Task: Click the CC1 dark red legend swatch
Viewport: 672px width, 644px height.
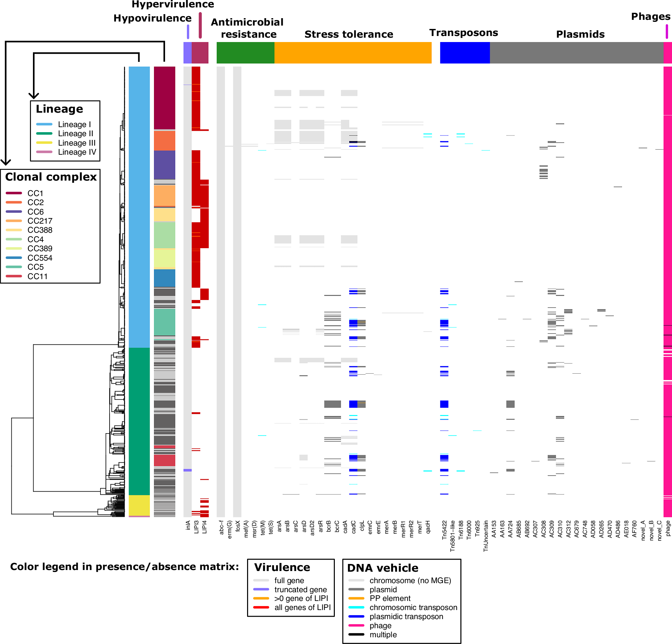Action: (x=14, y=193)
